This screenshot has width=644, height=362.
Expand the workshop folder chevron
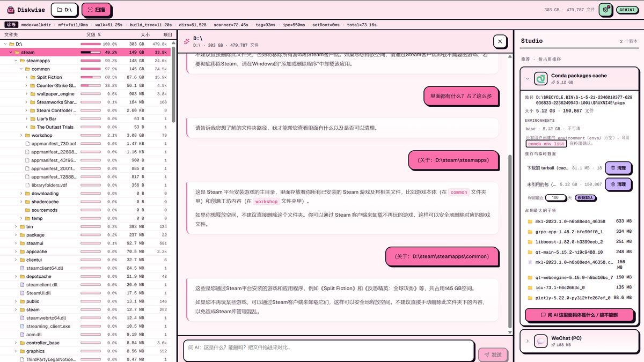pos(21,135)
